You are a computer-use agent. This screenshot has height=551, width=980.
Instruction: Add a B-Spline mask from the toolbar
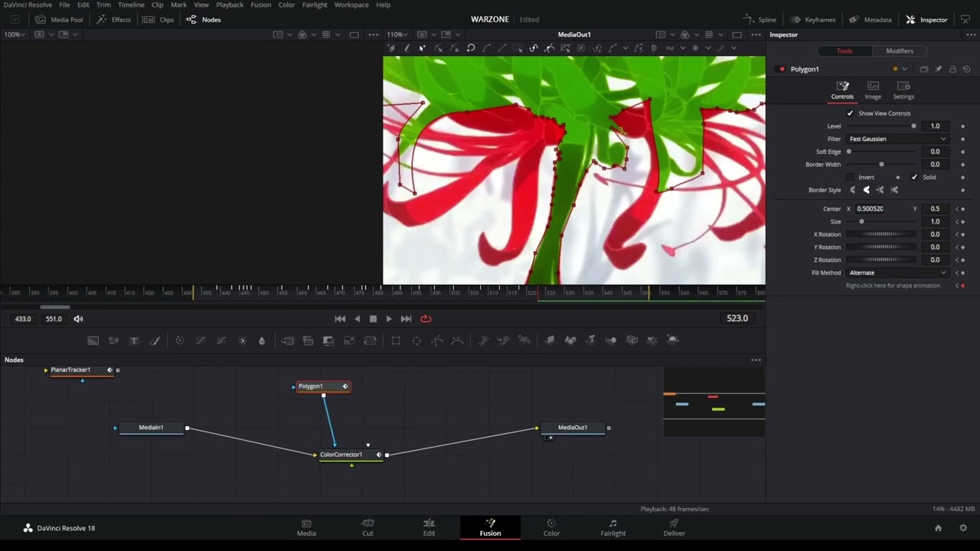coord(457,341)
